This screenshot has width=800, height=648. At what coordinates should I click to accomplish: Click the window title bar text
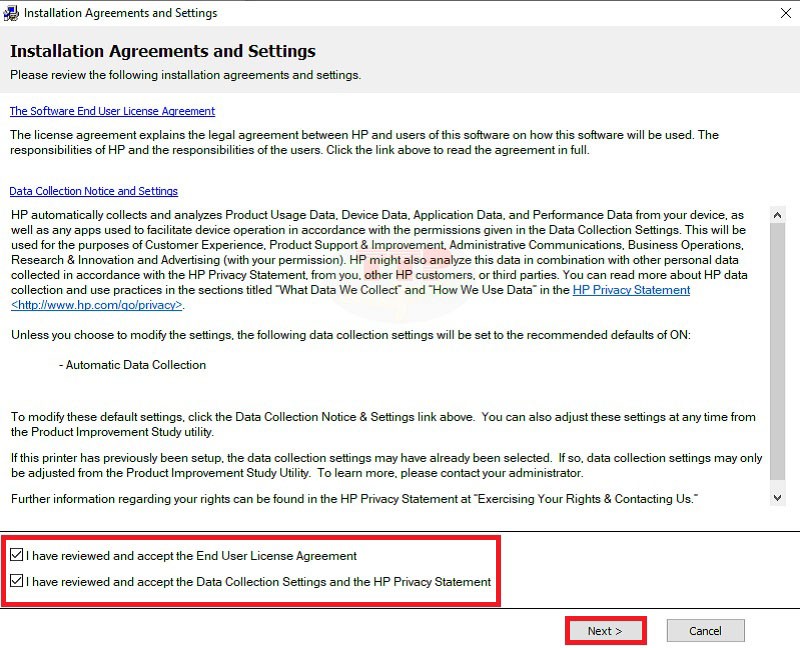[120, 13]
